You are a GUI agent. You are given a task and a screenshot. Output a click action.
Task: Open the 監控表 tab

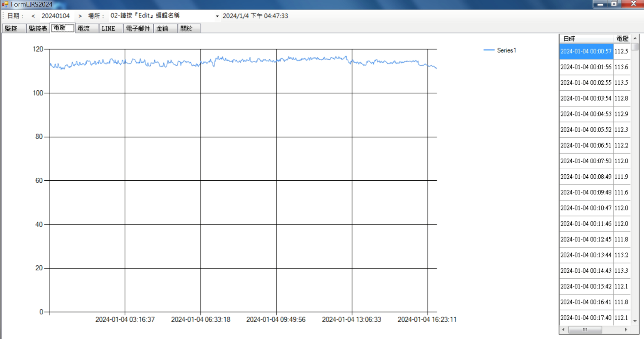point(38,29)
